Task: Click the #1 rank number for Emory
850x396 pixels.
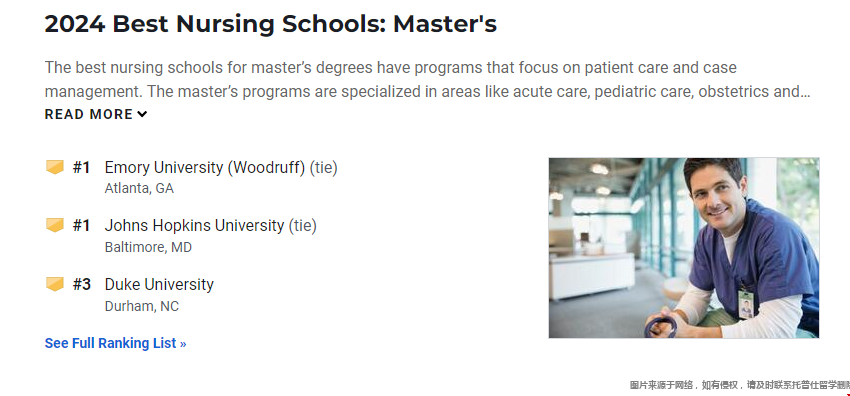Action: pos(82,168)
